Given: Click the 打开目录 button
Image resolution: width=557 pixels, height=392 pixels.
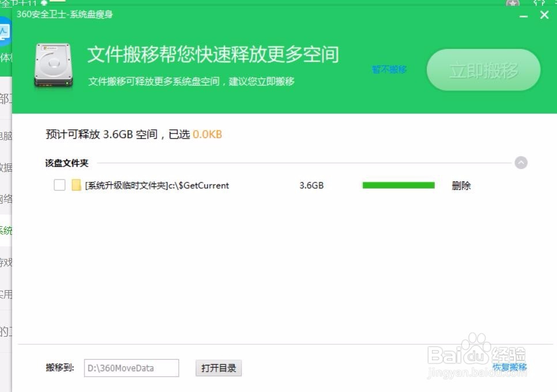Looking at the screenshot, I should [218, 368].
